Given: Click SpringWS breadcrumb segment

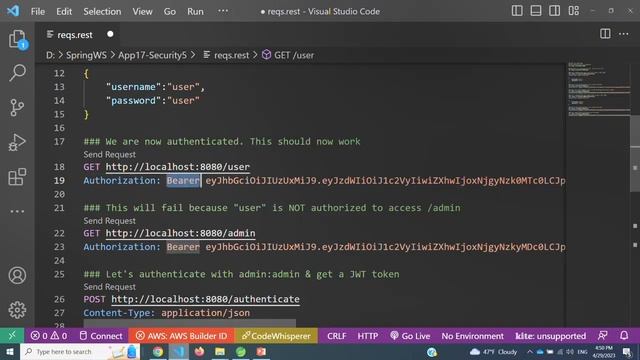Looking at the screenshot, I should coord(86,55).
